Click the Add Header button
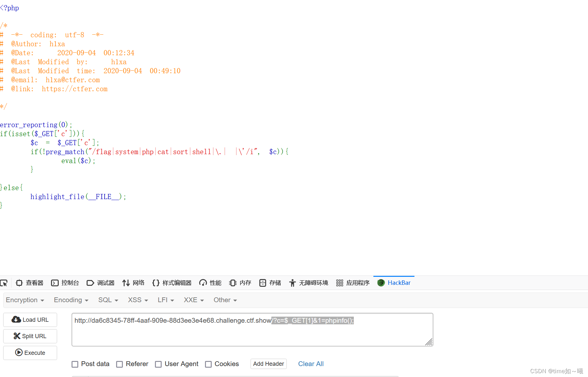The height and width of the screenshot is (377, 588). point(268,364)
